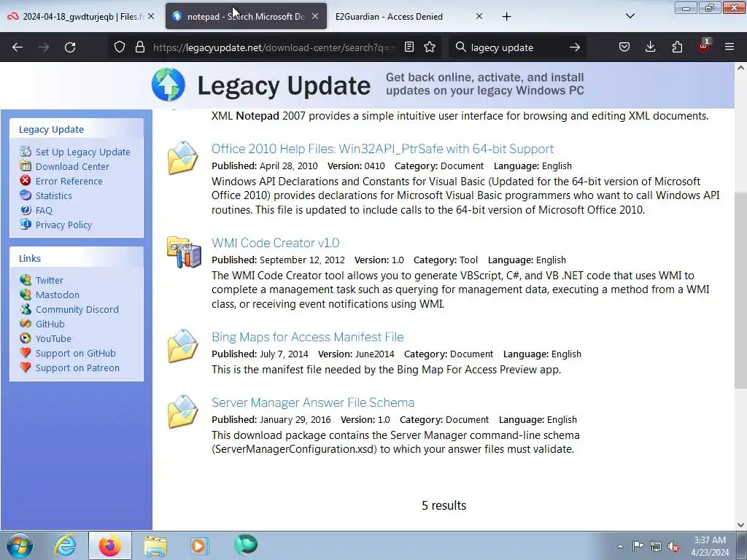This screenshot has width=747, height=560.
Task: Toggle reader view icon in address bar
Action: coord(409,47)
